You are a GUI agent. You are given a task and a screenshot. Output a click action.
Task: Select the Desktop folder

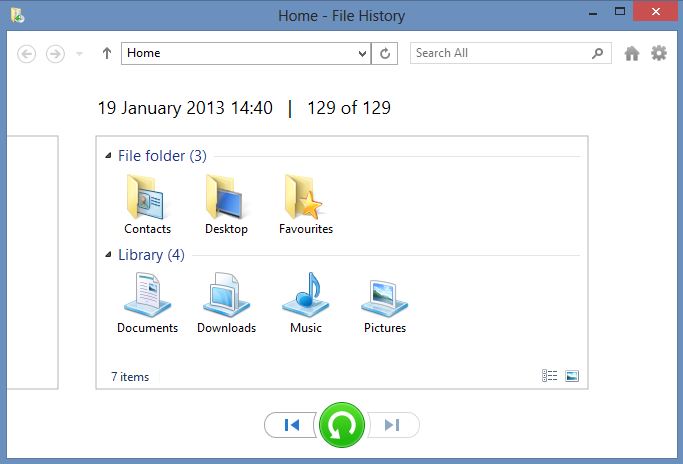pos(226,204)
